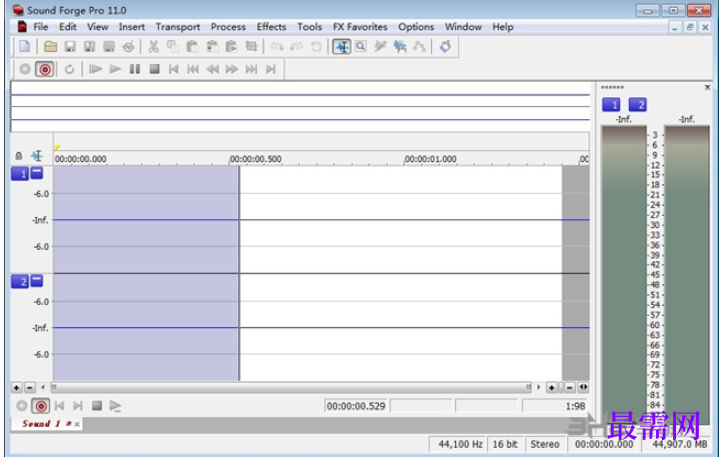Stop playback in top transport toolbar
The height and width of the screenshot is (457, 719).
tap(155, 69)
